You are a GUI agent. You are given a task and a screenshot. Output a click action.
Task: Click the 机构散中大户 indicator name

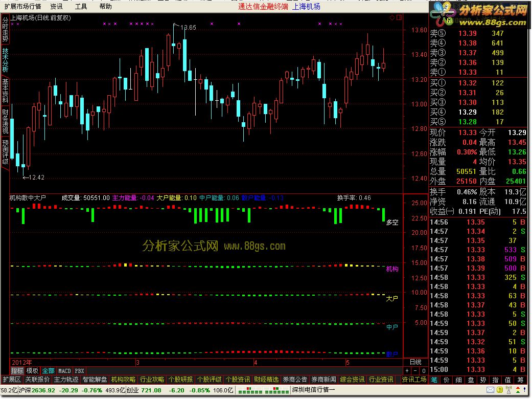coord(28,197)
